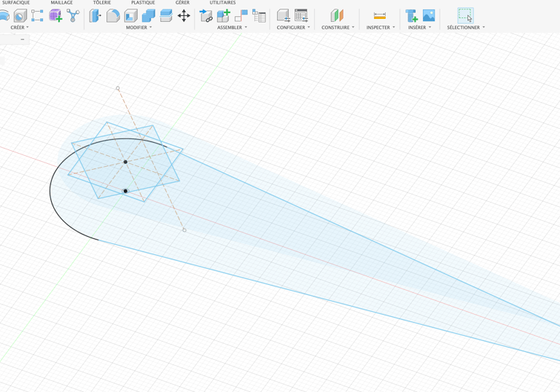Open the CONSTRUIRE dropdown
Viewport: 560px width, 392px height.
338,28
